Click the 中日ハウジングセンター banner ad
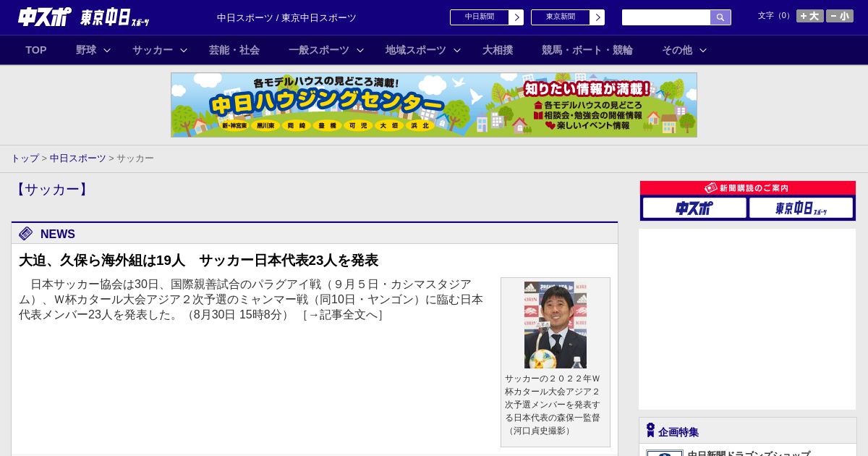Image resolution: width=868 pixels, height=456 pixels. click(434, 105)
